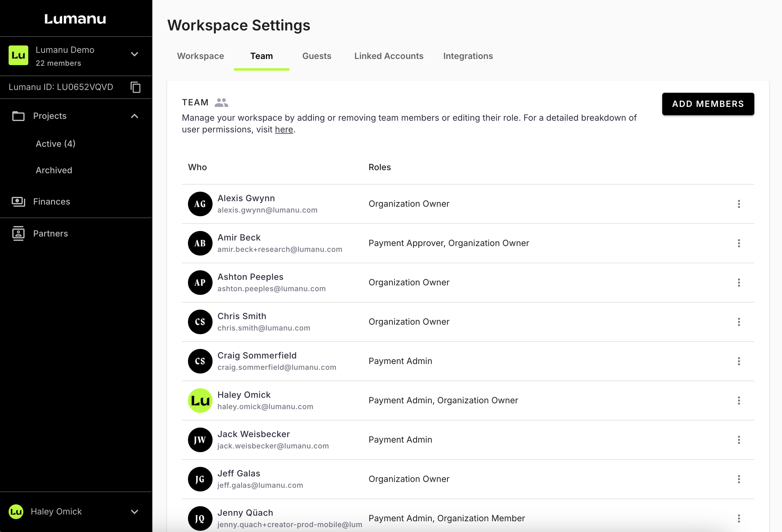Follow the 'here' permissions link
This screenshot has width=782, height=532.
(x=284, y=130)
